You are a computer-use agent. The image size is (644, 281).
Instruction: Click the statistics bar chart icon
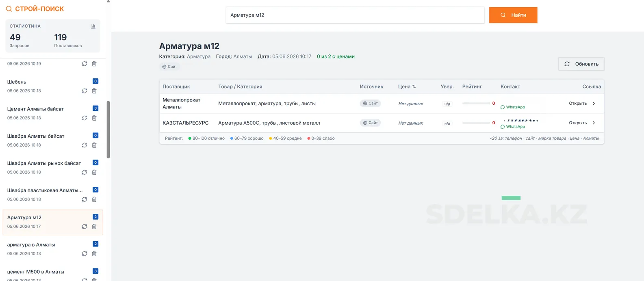(93, 26)
